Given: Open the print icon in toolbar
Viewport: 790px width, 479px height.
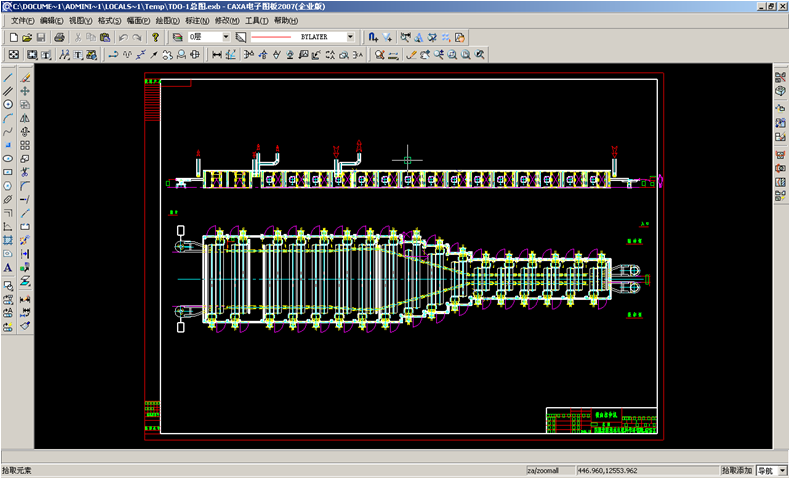Looking at the screenshot, I should coord(59,37).
